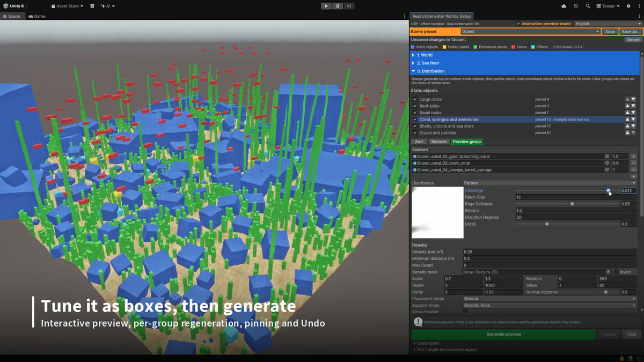
Task: Click Save biome preset button
Action: (x=610, y=32)
